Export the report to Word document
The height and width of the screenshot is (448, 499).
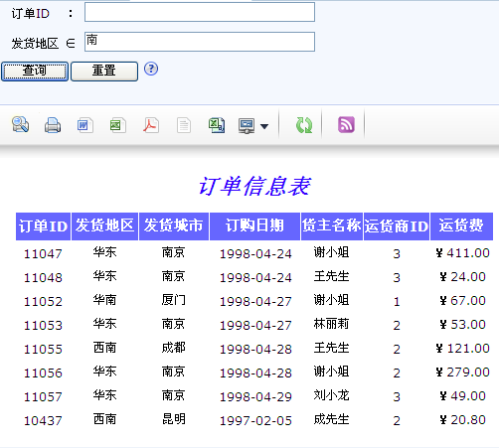pyautogui.click(x=84, y=125)
